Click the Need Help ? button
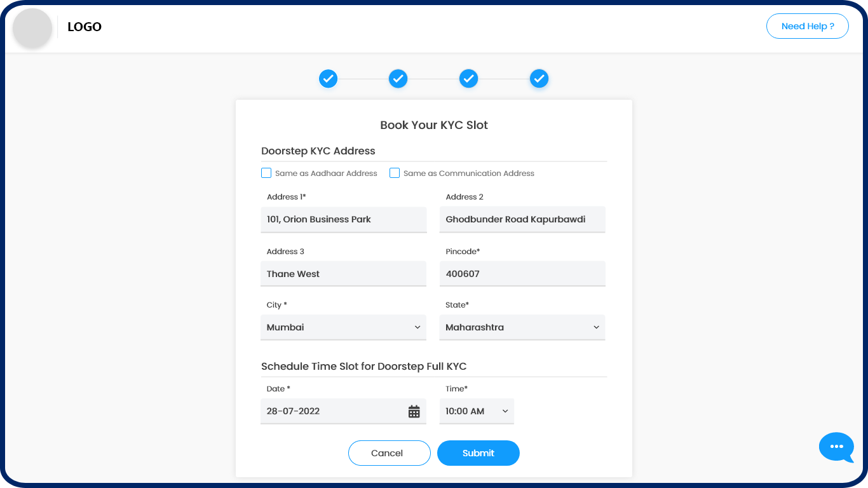Image resolution: width=868 pixels, height=488 pixels. pyautogui.click(x=807, y=26)
